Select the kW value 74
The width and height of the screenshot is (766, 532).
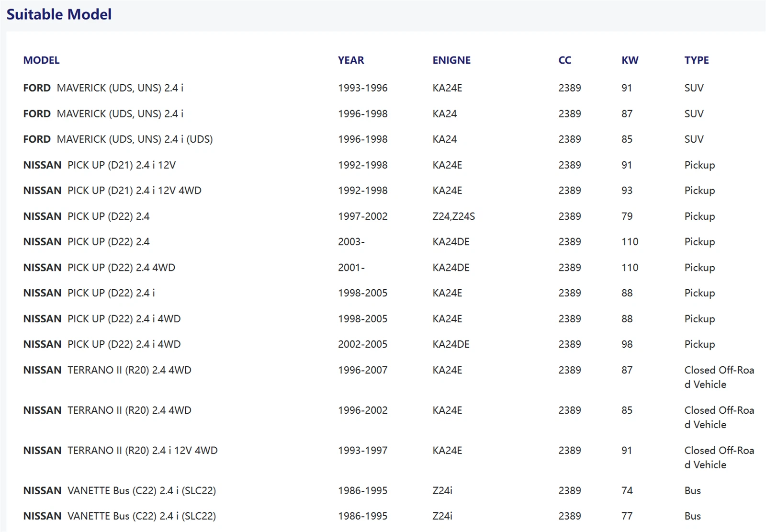[x=627, y=491]
